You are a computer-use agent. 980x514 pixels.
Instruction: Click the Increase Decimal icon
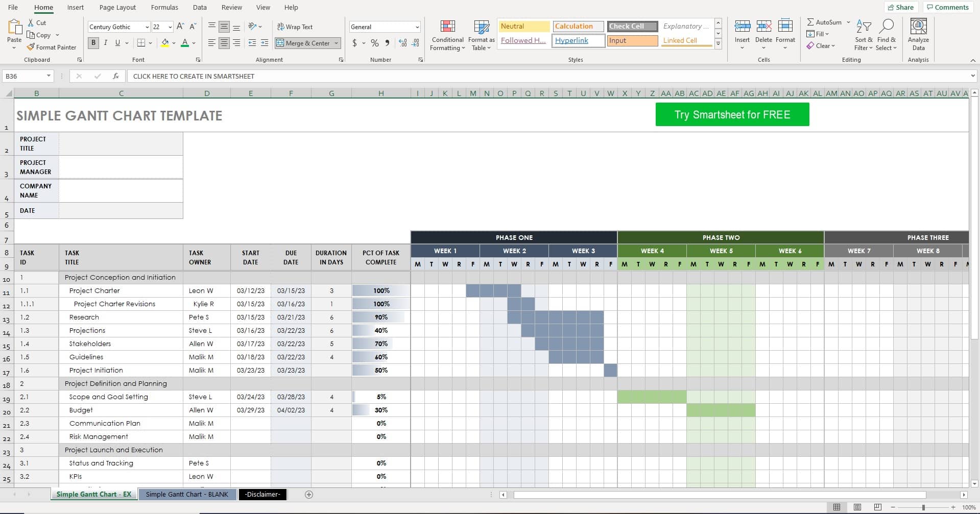click(x=403, y=43)
